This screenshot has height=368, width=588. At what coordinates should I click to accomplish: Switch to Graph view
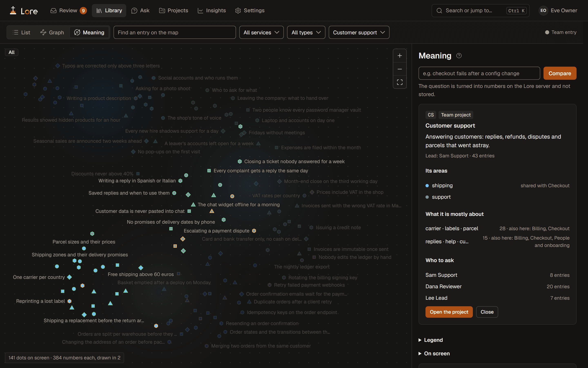click(52, 32)
